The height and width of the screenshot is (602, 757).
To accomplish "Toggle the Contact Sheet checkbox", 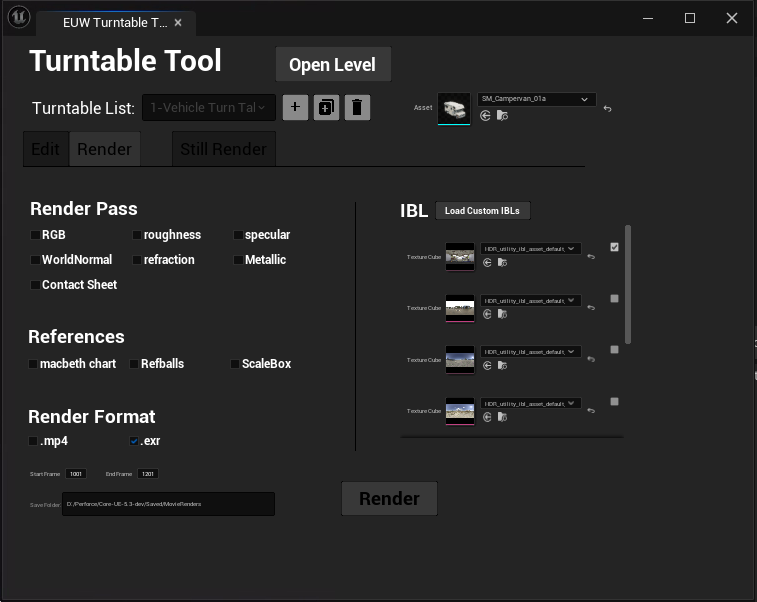I will pyautogui.click(x=36, y=285).
